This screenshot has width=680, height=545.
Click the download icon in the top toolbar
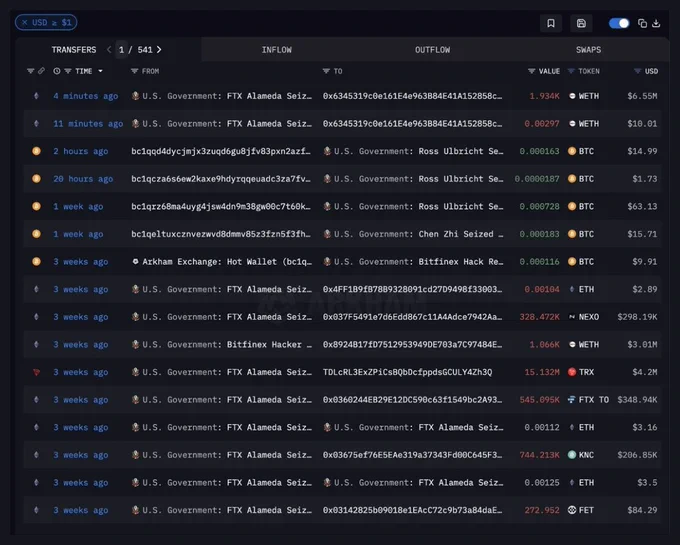pos(656,23)
